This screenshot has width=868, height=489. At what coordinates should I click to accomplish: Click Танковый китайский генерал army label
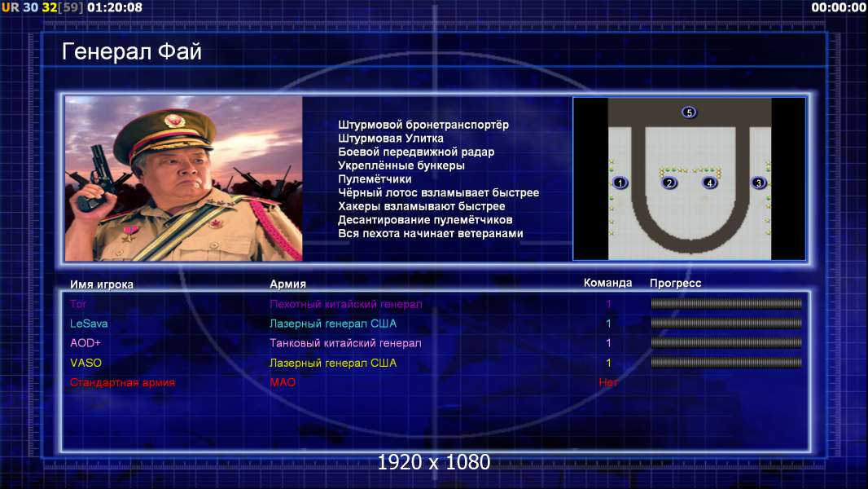[x=345, y=343]
